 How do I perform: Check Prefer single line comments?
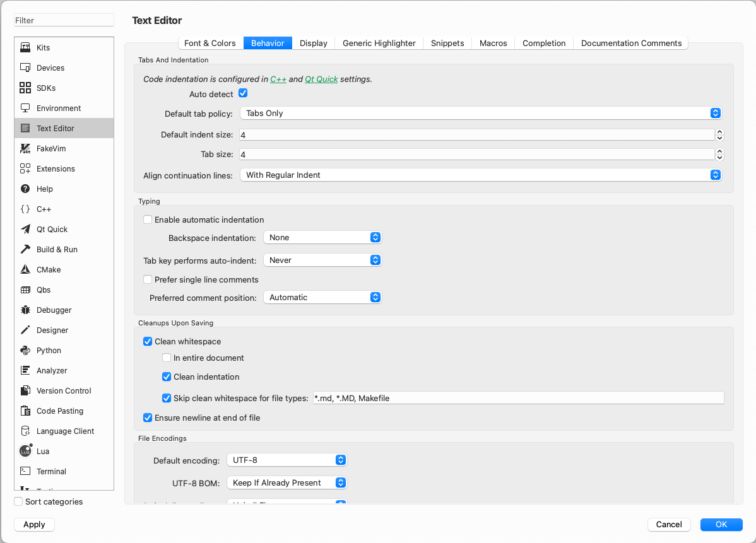pos(148,279)
